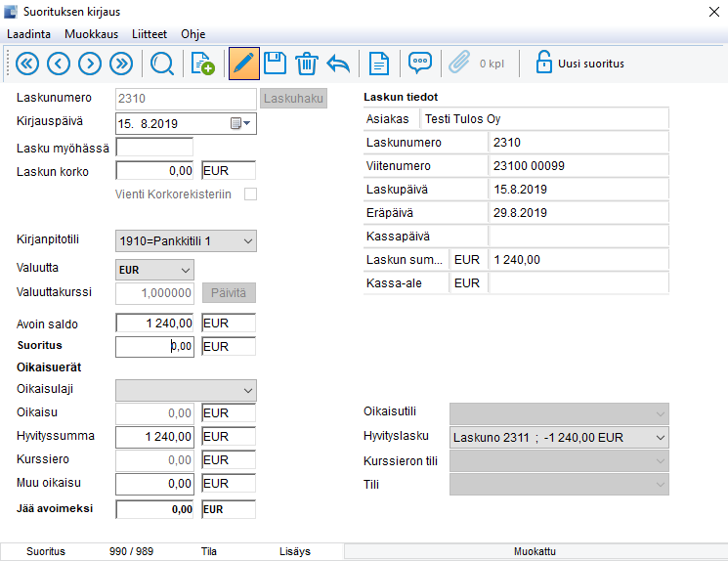The width and height of the screenshot is (728, 561).
Task: Click the status bar Lisäys text
Action: (295, 551)
